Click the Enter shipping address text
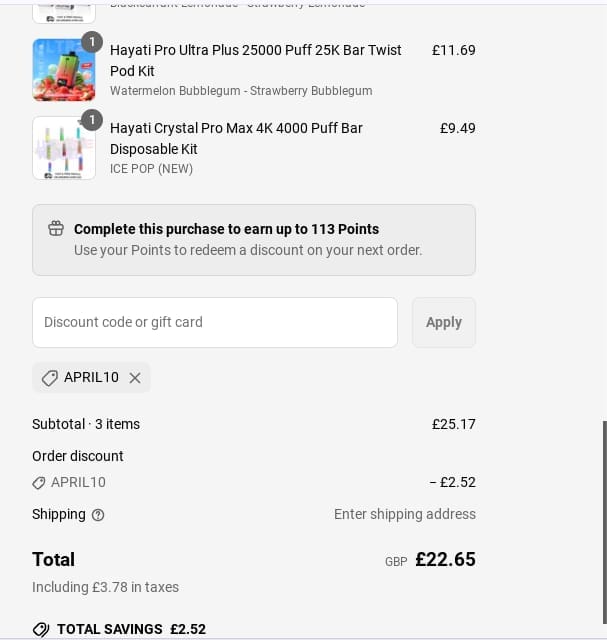The image size is (607, 640). (405, 514)
